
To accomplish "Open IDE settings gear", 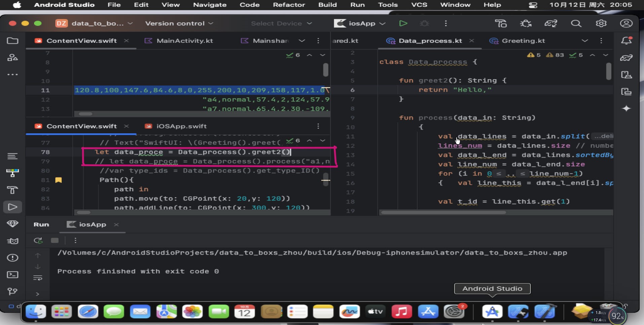I will point(601,23).
